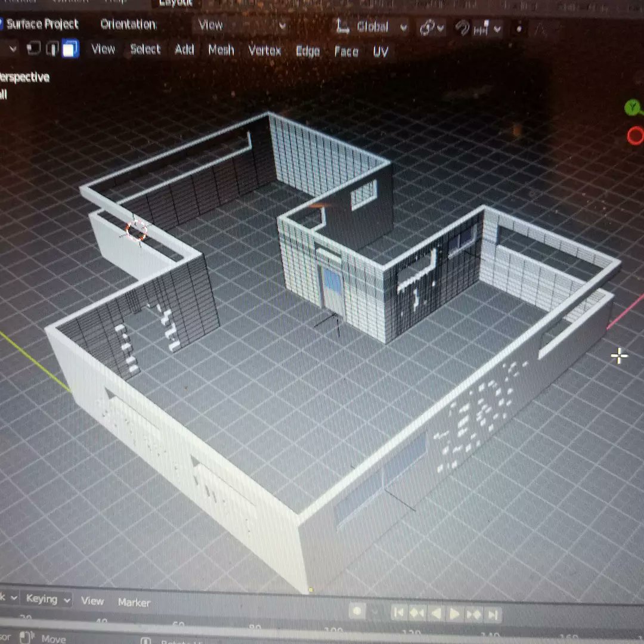The height and width of the screenshot is (644, 644).
Task: Open timeline Marker menu
Action: tap(134, 602)
